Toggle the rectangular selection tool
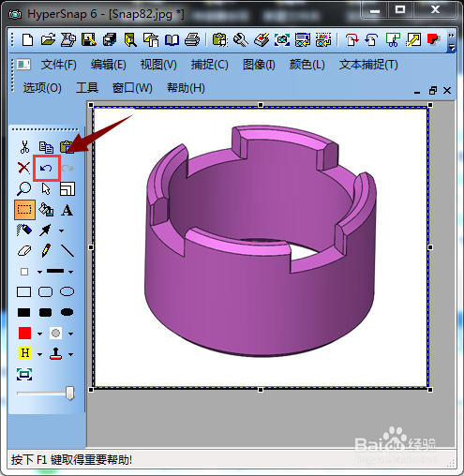Viewport: 464px width, 476px height. [24, 210]
